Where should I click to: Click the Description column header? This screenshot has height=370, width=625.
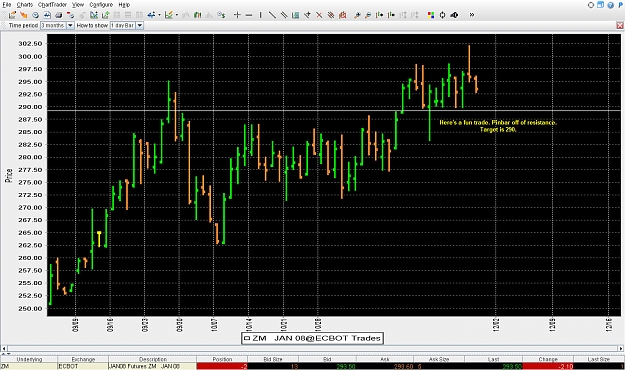[153, 359]
